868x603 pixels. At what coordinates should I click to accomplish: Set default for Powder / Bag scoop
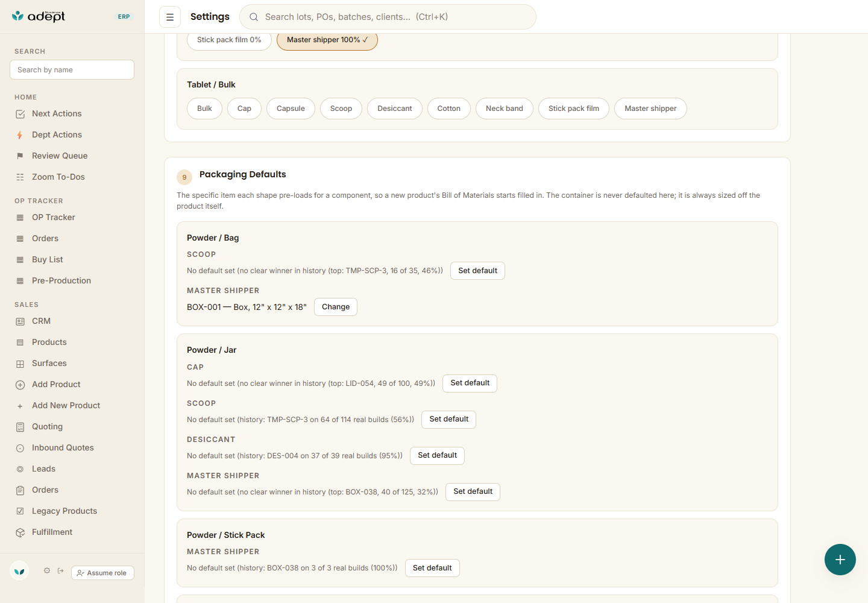coord(477,271)
